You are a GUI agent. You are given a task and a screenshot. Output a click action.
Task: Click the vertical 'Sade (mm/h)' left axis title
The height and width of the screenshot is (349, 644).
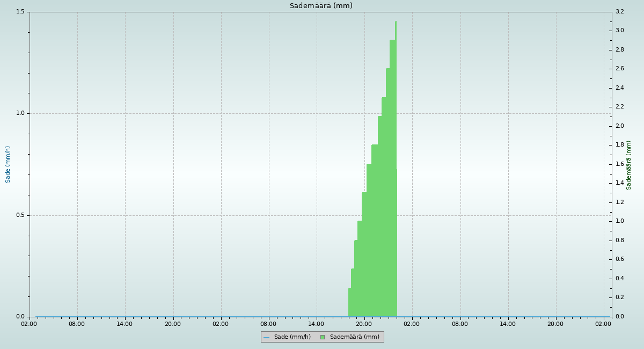click(8, 164)
